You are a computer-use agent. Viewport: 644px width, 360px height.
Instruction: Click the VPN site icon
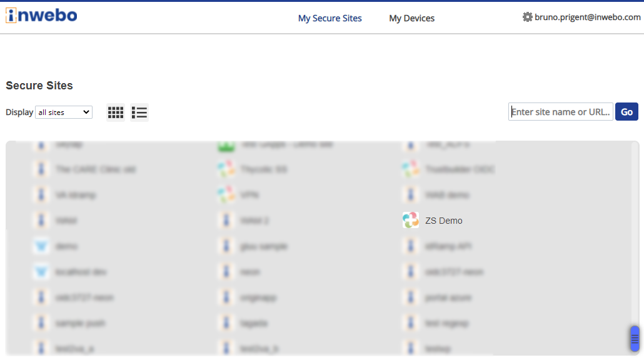pos(226,195)
